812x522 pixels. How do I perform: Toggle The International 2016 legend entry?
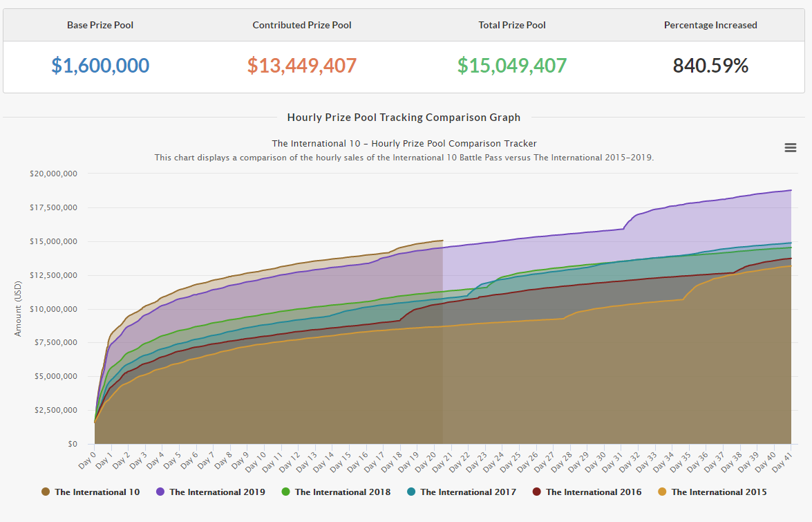tap(593, 492)
